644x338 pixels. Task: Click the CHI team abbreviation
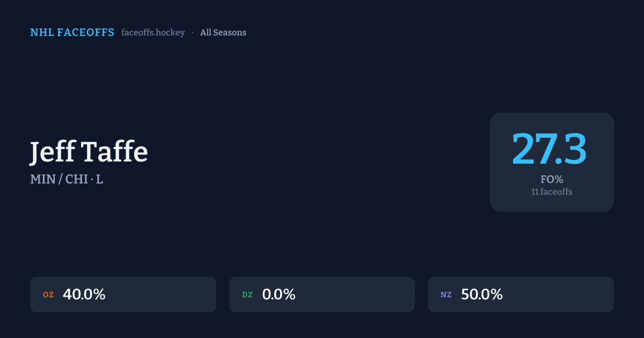coord(76,179)
